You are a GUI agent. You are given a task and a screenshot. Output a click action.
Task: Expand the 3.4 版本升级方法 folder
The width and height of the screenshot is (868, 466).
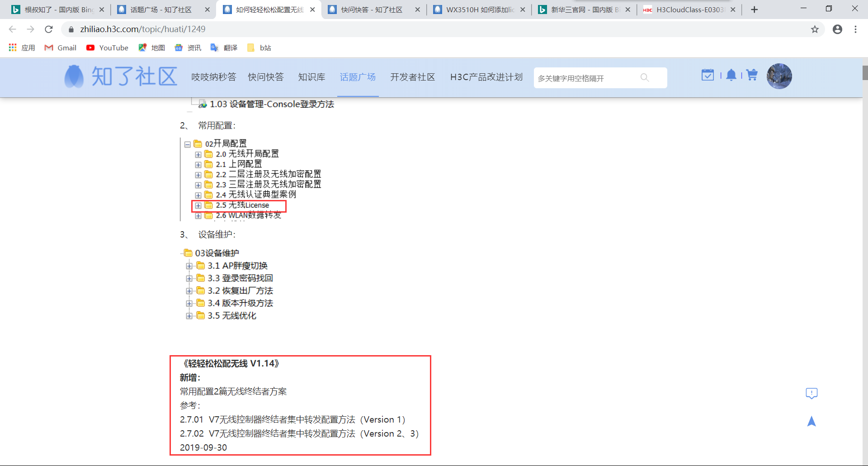(x=189, y=303)
